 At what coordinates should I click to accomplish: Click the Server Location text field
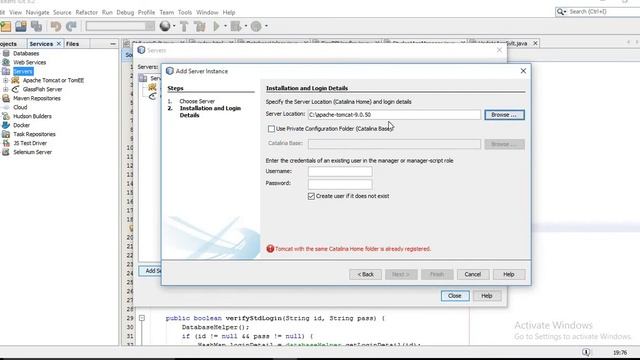[394, 115]
